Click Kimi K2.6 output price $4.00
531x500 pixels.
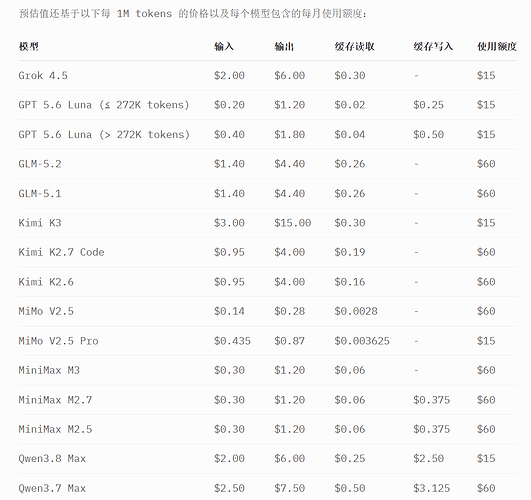coord(290,282)
